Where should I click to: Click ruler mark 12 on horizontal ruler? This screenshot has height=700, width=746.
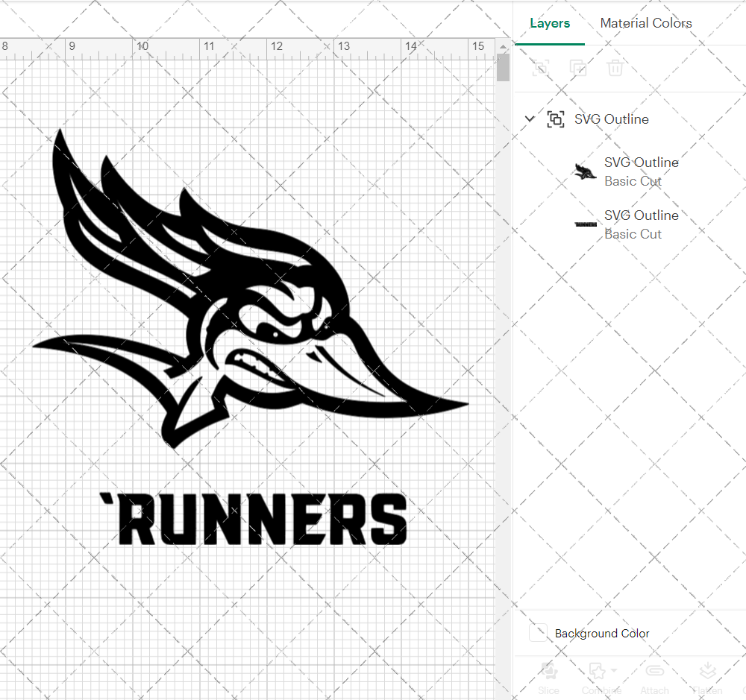click(277, 46)
